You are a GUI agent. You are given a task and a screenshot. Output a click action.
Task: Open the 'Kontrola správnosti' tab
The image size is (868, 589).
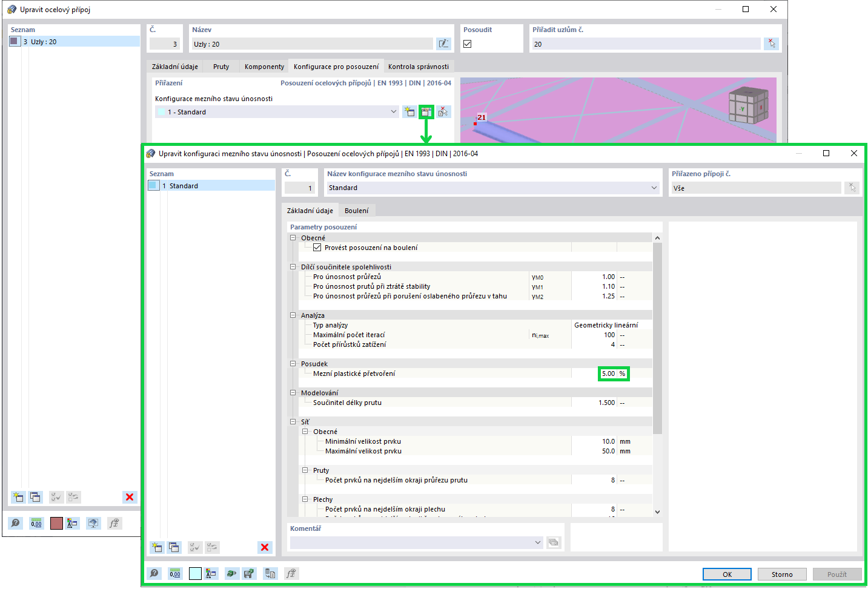click(419, 67)
